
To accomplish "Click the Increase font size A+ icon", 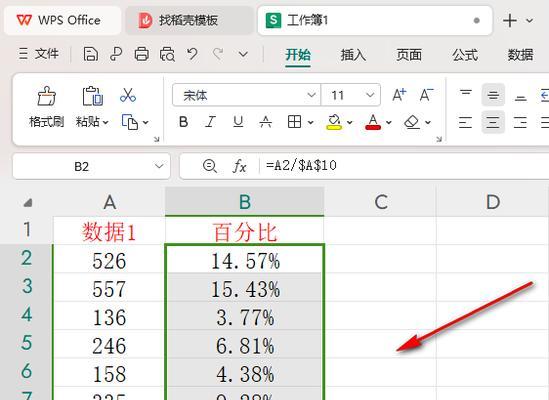I will tap(399, 95).
